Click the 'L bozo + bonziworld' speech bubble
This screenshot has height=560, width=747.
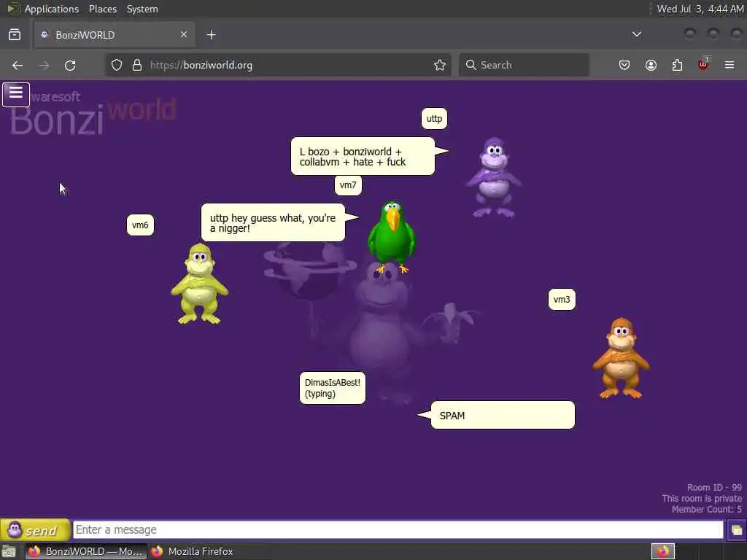pos(363,157)
